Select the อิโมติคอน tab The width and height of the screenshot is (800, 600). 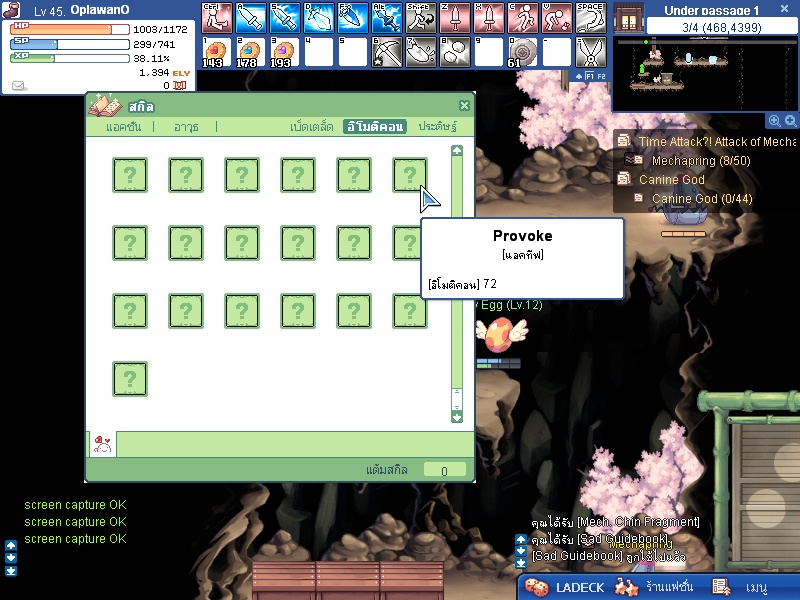pos(375,126)
